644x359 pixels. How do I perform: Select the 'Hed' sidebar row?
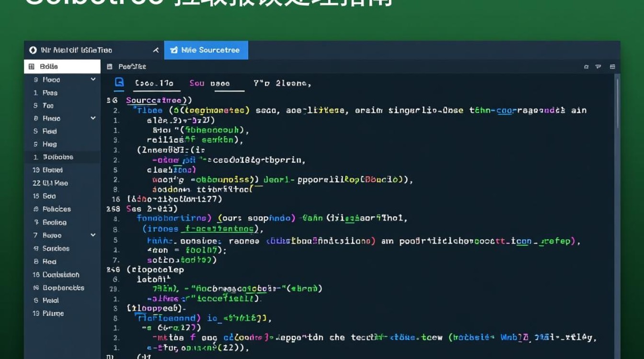[62, 262]
